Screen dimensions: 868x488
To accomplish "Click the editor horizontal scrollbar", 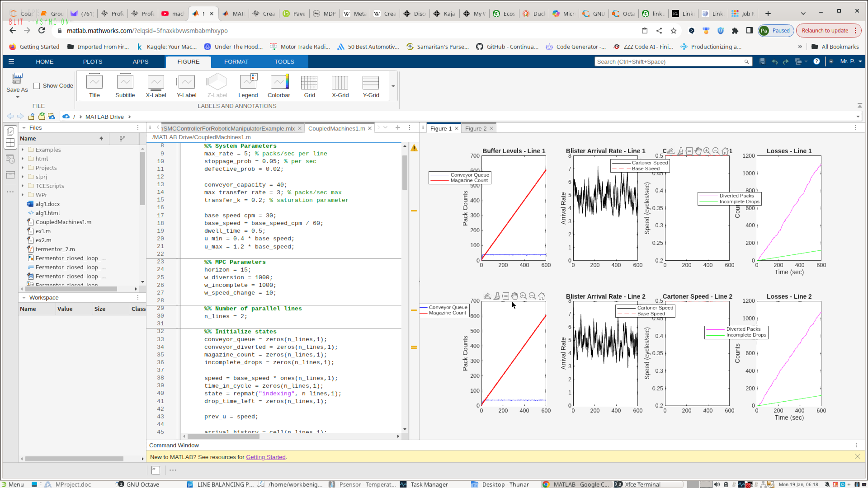I will point(223,436).
